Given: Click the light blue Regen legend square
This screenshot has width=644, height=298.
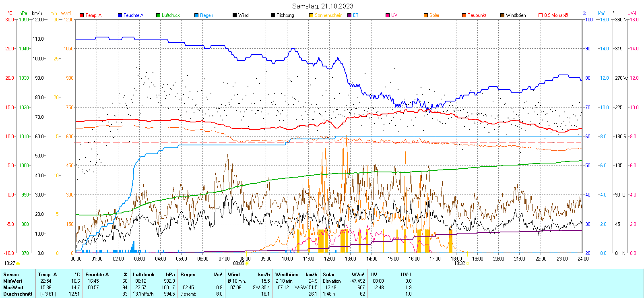Looking at the screenshot, I should click(196, 15).
